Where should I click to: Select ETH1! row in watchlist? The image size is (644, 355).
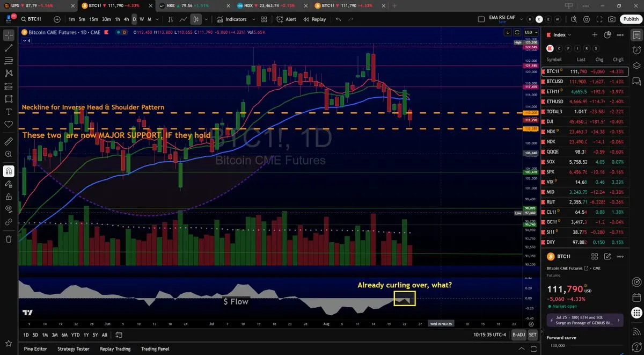point(584,91)
